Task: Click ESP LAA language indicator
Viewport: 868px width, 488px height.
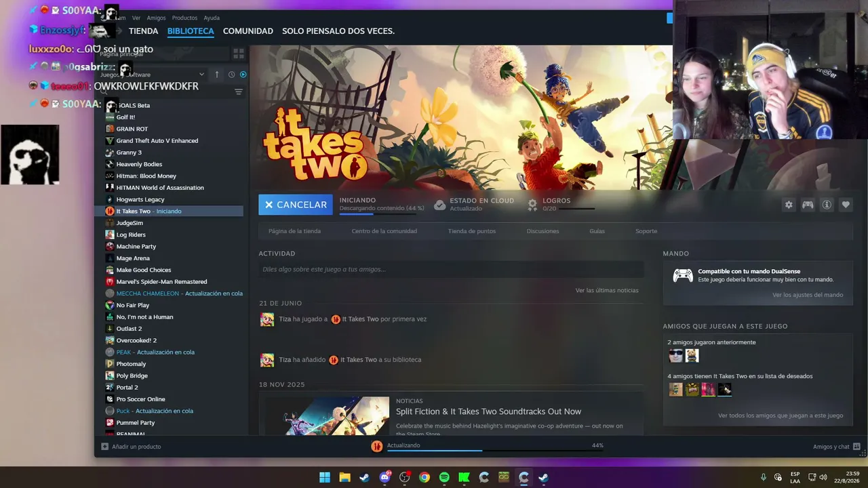Action: click(x=795, y=477)
